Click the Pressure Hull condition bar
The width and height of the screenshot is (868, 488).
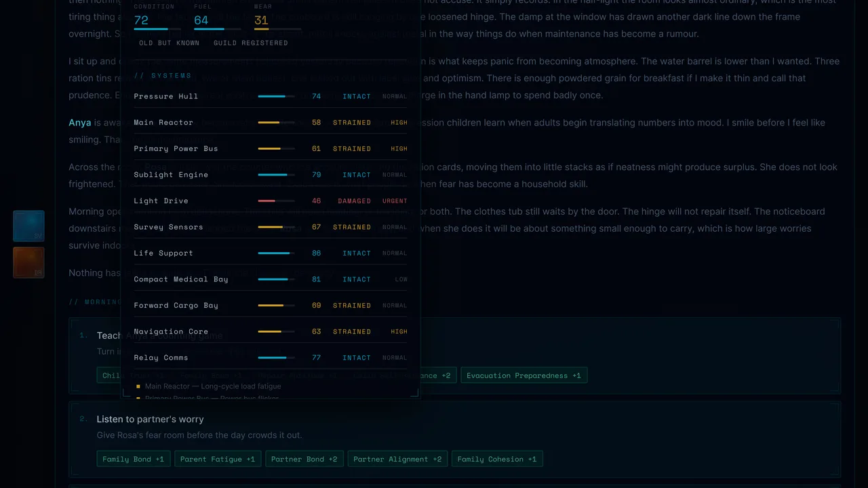[x=277, y=97]
